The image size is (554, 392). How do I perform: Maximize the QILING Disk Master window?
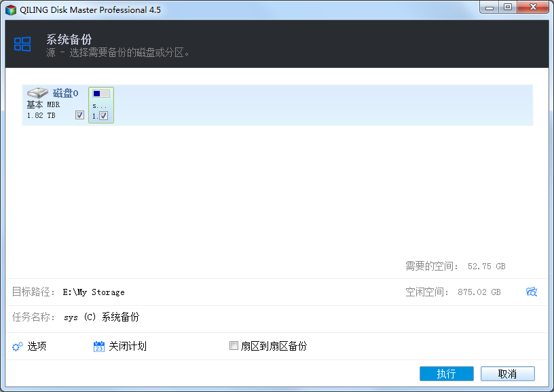(508, 7)
